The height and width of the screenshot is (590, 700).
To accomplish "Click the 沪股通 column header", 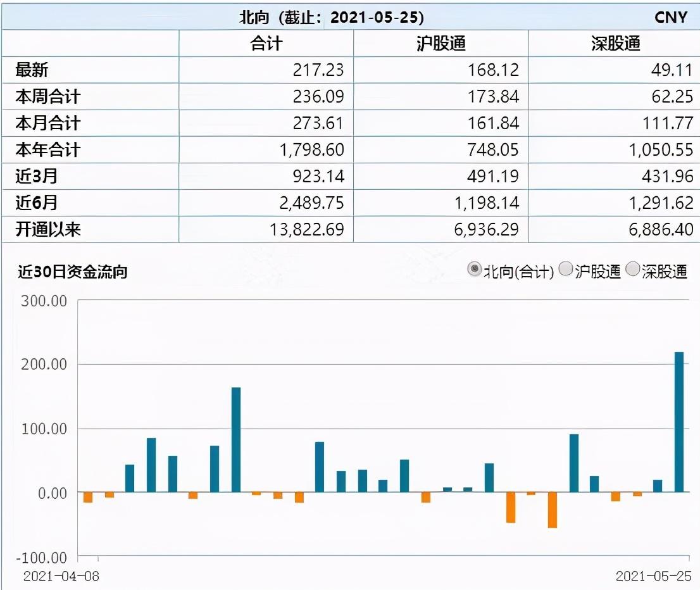I will pyautogui.click(x=441, y=44).
